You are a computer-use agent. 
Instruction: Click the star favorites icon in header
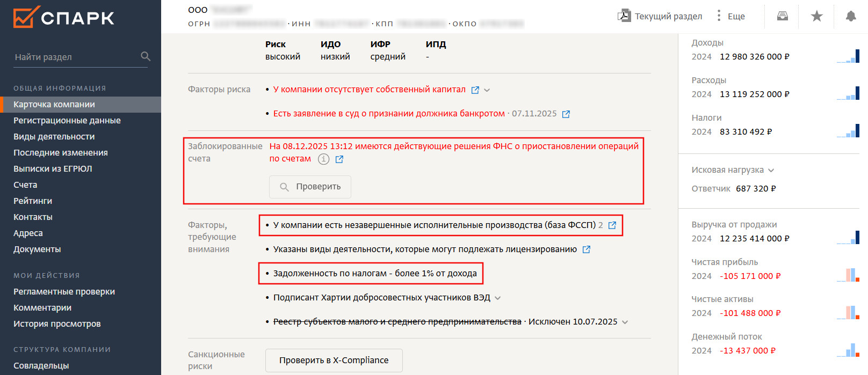(x=816, y=16)
